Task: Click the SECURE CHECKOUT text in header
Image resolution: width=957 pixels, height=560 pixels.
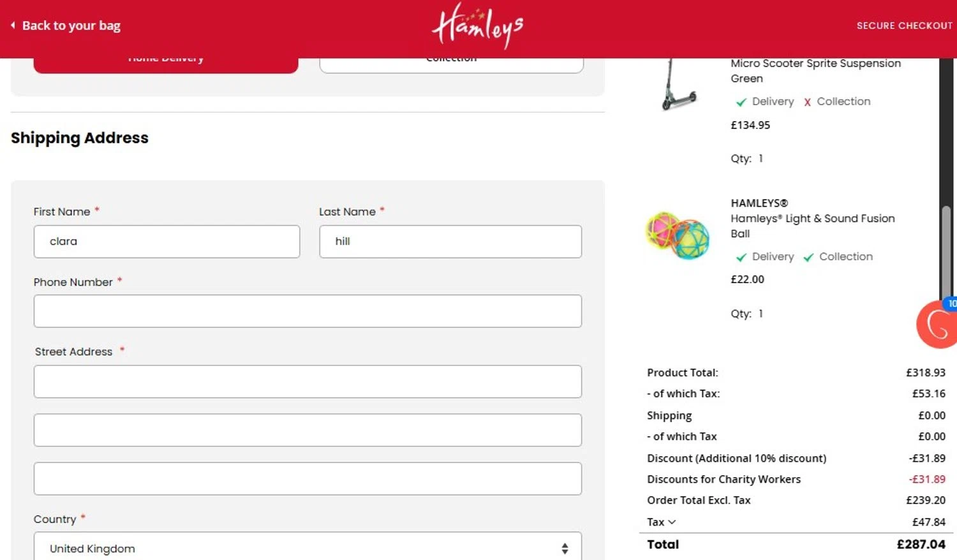Action: pos(904,26)
